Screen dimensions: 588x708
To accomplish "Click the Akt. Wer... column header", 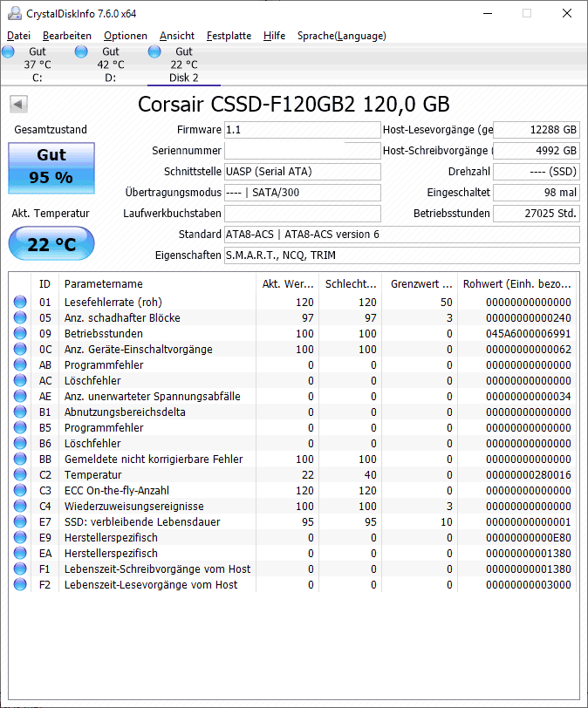I will (287, 284).
